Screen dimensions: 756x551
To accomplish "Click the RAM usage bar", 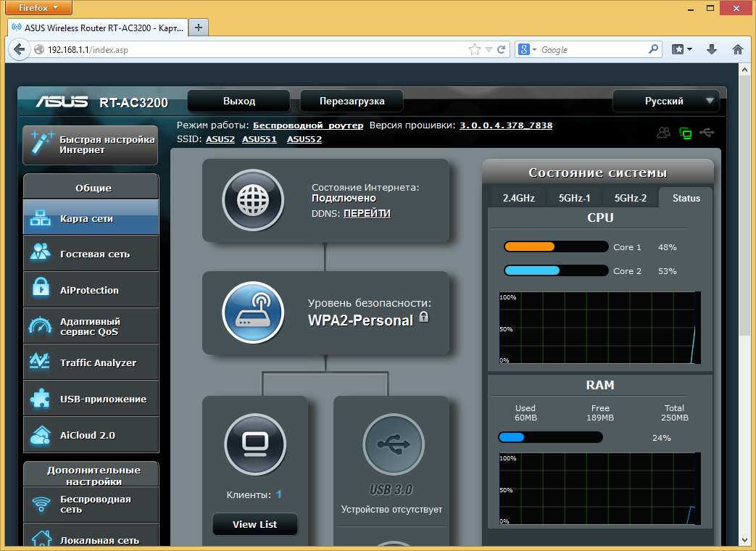I will (x=550, y=438).
